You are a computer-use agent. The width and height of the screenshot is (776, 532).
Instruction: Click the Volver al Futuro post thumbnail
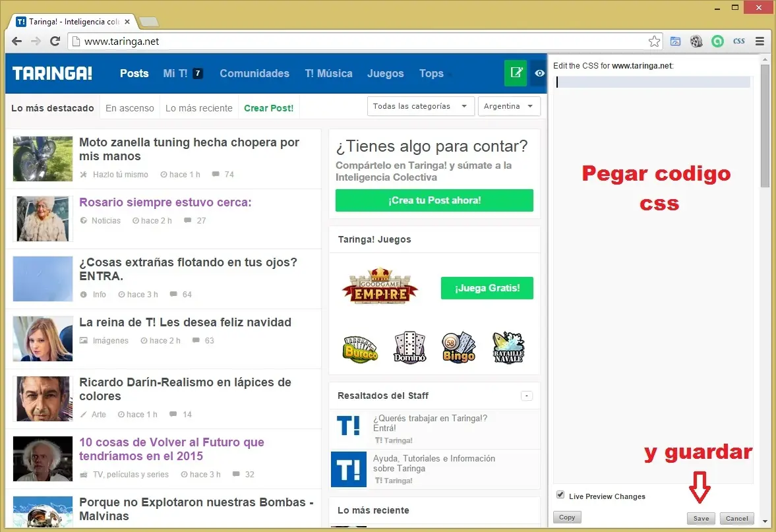[x=43, y=459]
